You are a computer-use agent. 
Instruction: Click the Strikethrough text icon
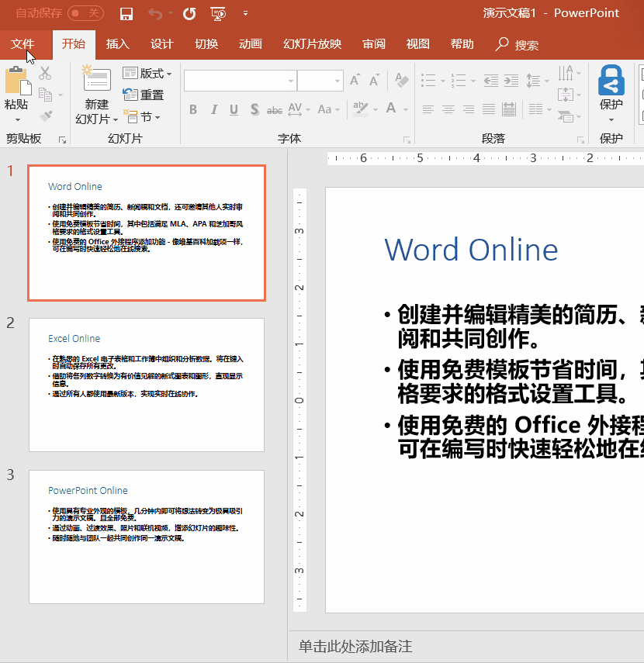click(x=274, y=109)
